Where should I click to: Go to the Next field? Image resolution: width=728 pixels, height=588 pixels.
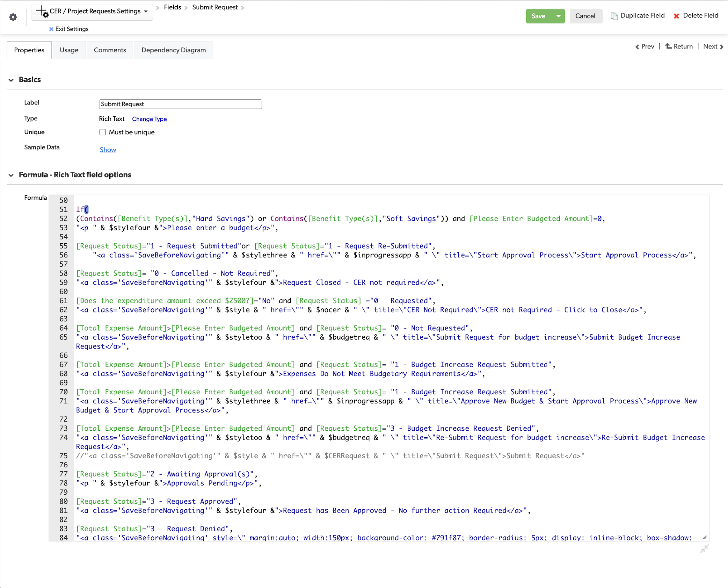(x=713, y=47)
